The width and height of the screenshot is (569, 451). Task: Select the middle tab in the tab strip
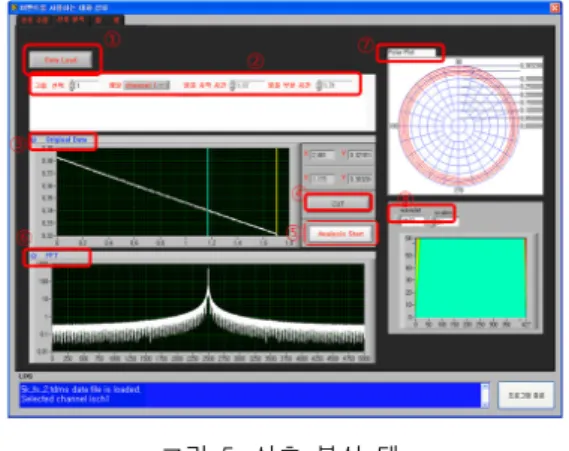coord(71,20)
